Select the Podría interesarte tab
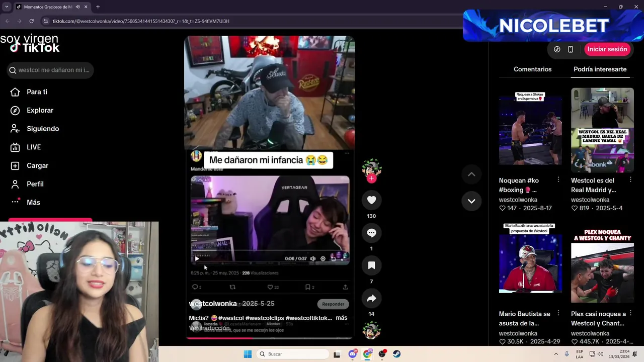The height and width of the screenshot is (362, 644). (600, 69)
